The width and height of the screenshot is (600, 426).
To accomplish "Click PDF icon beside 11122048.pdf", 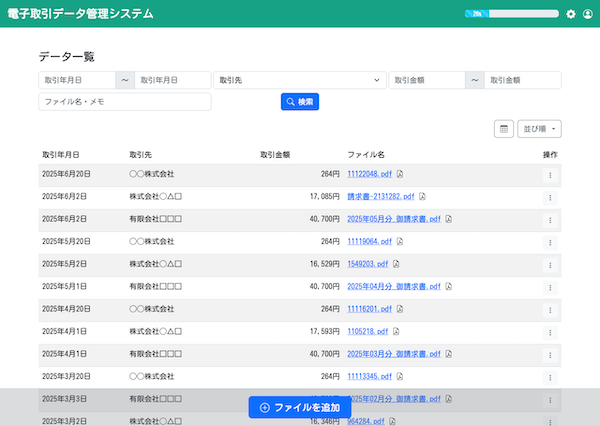I will click(x=399, y=174).
